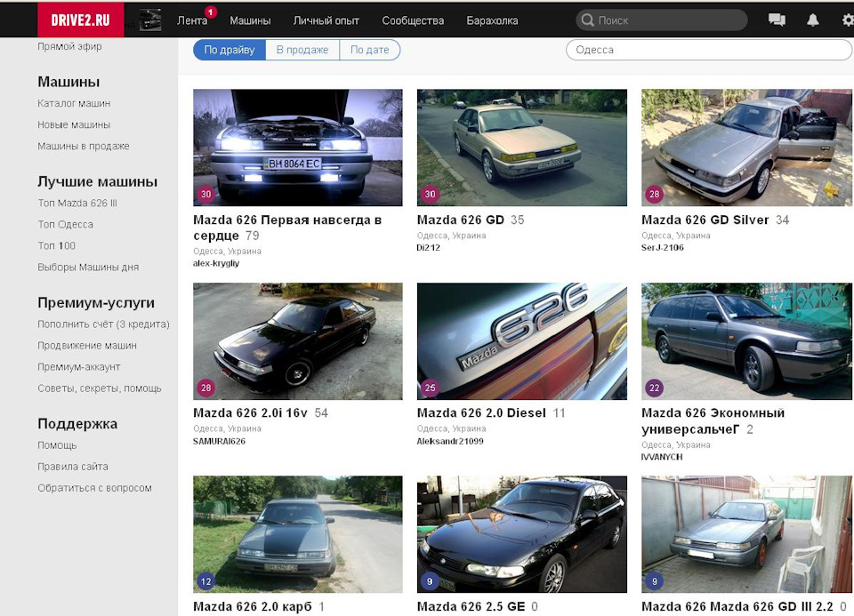The height and width of the screenshot is (616, 854).
Task: Open Обратиться с вопросом link
Action: [95, 488]
